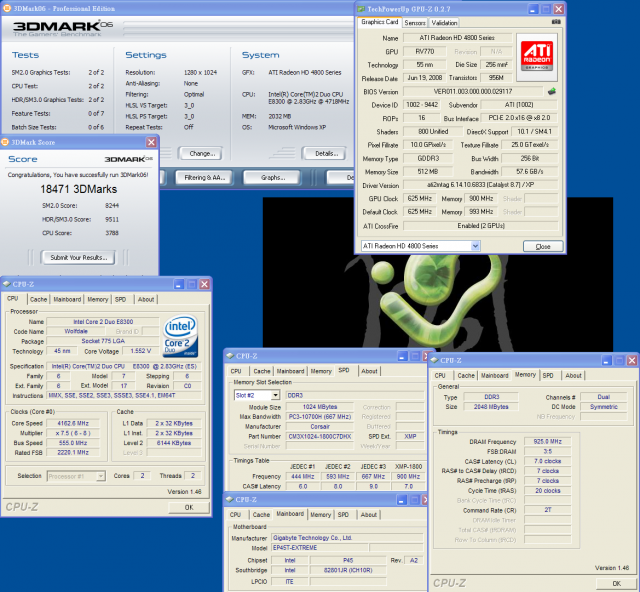Click the BIOS save chip icon in GPU-Z

552,91
